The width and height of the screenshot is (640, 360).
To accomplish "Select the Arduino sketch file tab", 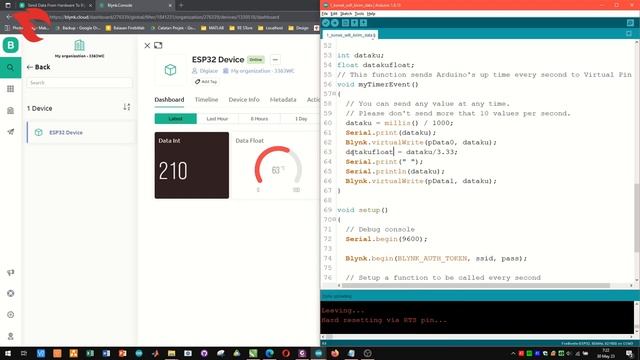I will point(350,35).
